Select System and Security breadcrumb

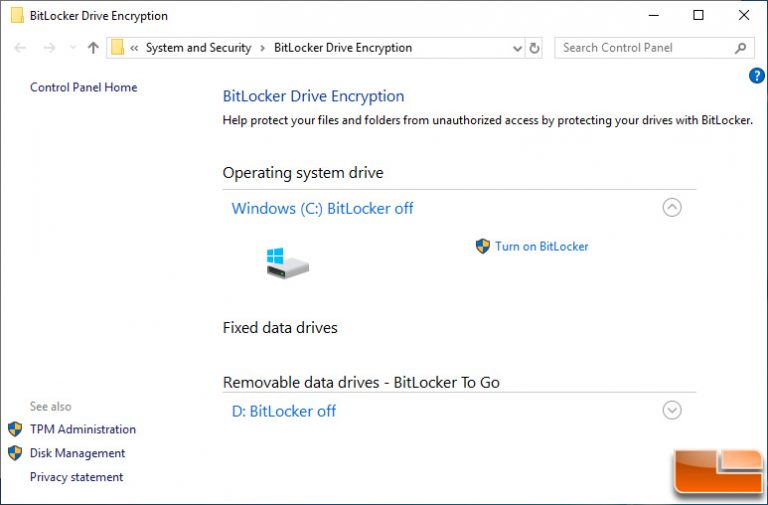point(198,48)
